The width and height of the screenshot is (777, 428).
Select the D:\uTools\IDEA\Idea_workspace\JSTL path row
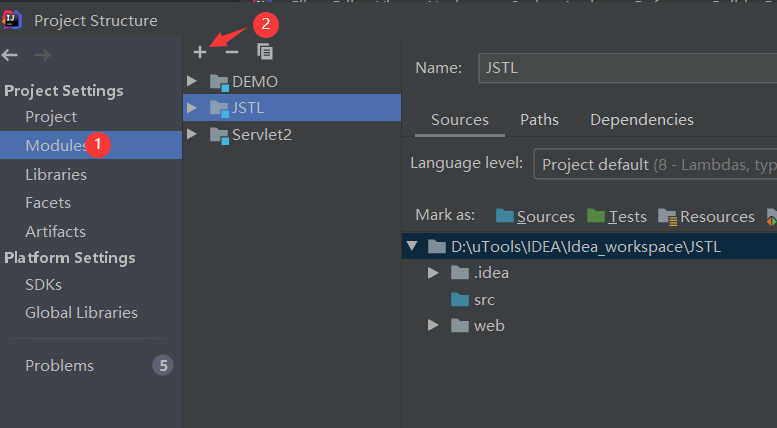[589, 246]
